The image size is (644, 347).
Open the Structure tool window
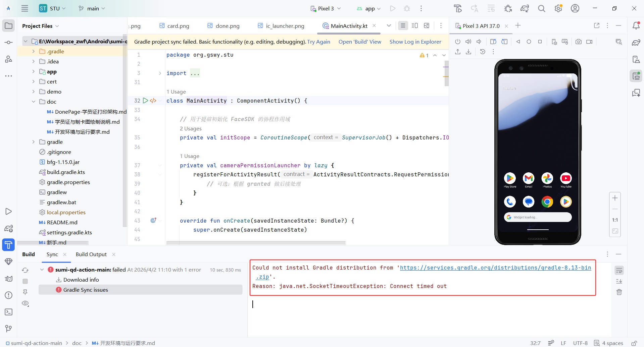[x=9, y=59]
